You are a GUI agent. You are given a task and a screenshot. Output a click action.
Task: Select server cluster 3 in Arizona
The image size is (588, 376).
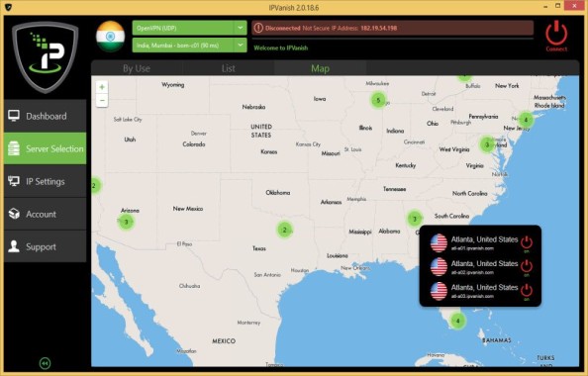coord(127,222)
